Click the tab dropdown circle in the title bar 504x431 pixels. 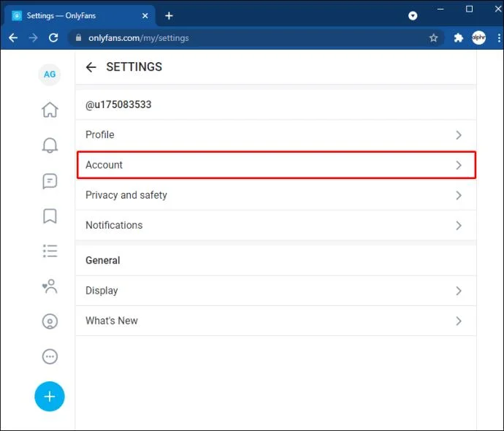[413, 15]
